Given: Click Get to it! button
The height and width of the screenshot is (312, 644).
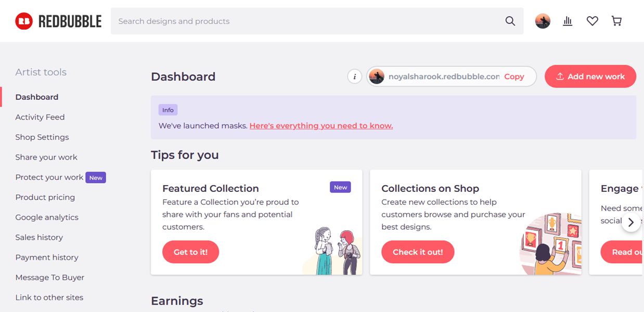Looking at the screenshot, I should coord(190,252).
